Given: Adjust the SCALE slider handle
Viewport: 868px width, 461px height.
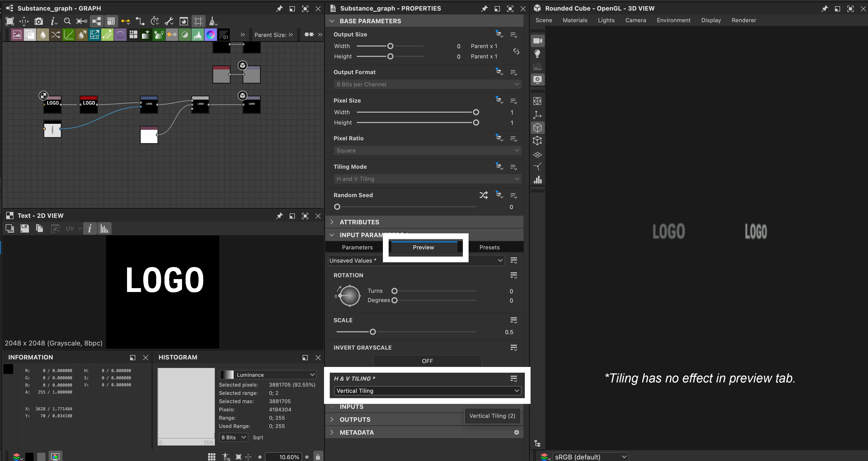Looking at the screenshot, I should pos(372,332).
